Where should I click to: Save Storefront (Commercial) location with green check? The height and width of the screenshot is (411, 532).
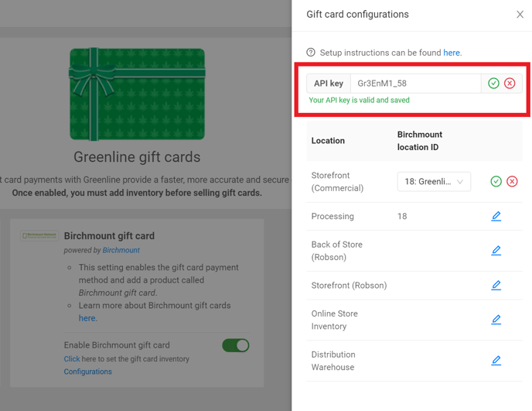click(496, 181)
